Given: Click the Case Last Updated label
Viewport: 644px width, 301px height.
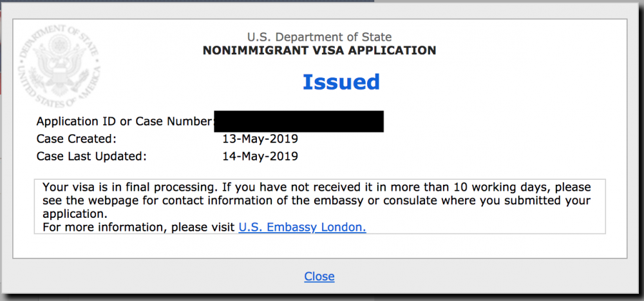Looking at the screenshot, I should point(91,156).
